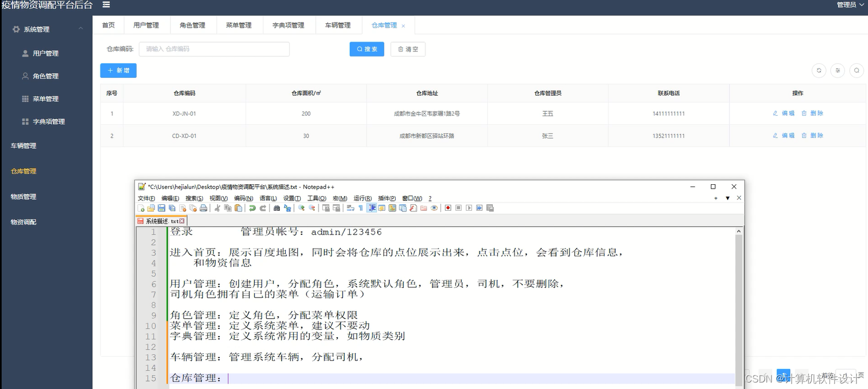
Task: Close the 仓库管理 page tab
Action: (x=403, y=26)
